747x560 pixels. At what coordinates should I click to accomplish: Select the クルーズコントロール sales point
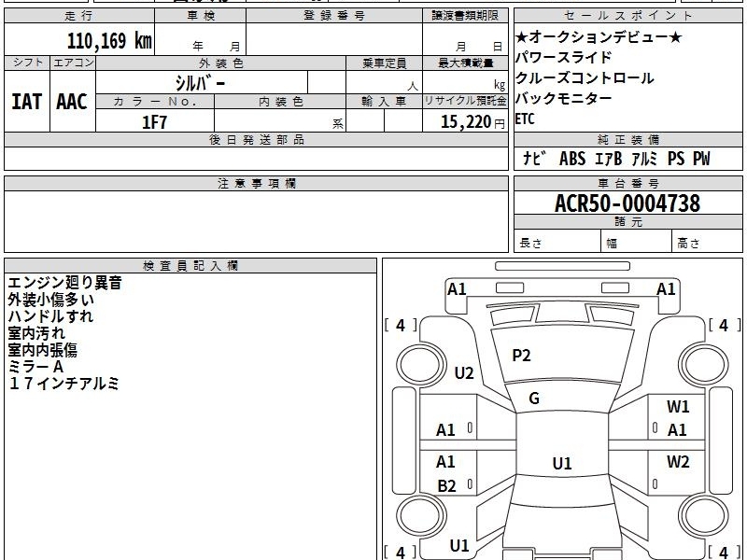click(585, 77)
